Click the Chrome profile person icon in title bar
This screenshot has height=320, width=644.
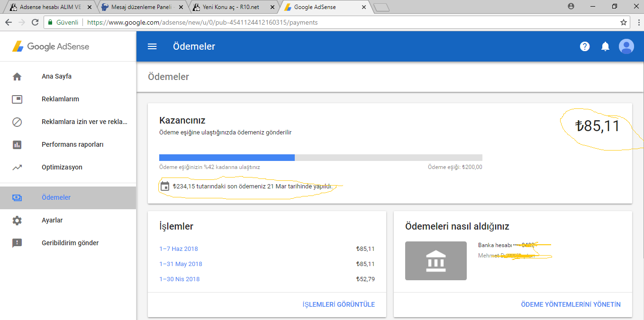[571, 6]
